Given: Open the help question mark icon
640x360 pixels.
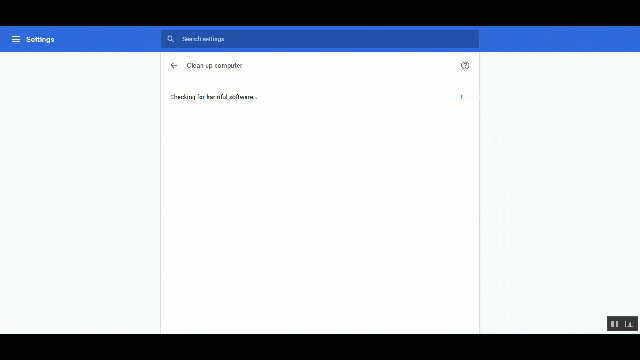Looking at the screenshot, I should pos(465,65).
